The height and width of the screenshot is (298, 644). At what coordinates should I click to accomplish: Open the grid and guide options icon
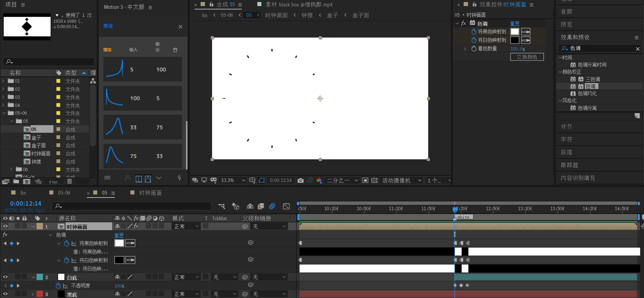pos(252,180)
